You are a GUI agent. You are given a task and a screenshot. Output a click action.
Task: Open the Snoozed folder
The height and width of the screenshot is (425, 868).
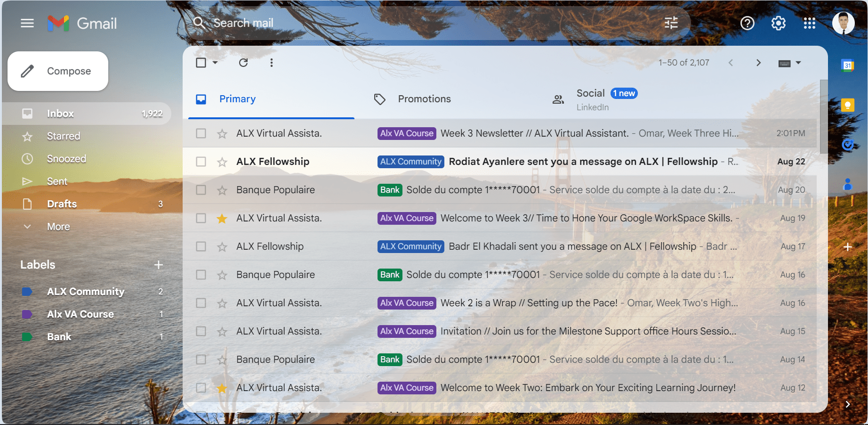pyautogui.click(x=88, y=159)
